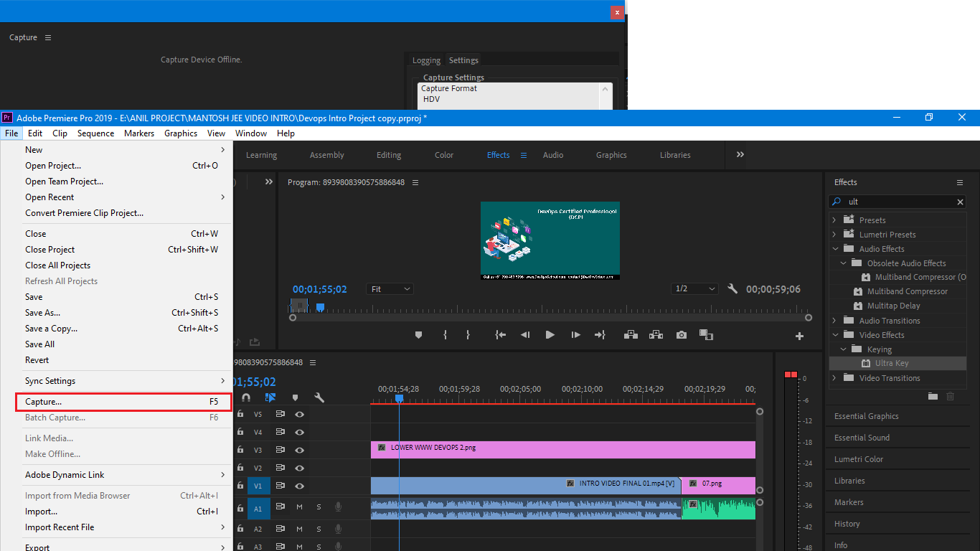
Task: Show more workspaces with double chevron
Action: coord(740,154)
